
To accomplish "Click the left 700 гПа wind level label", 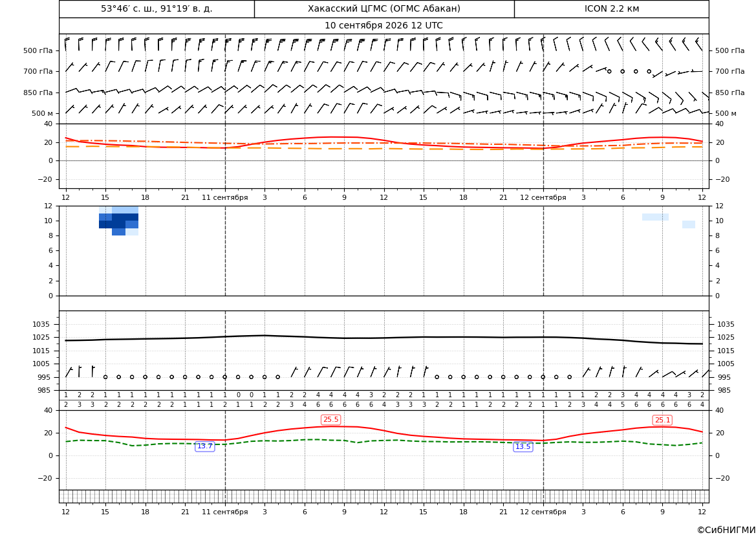I will pos(38,71).
